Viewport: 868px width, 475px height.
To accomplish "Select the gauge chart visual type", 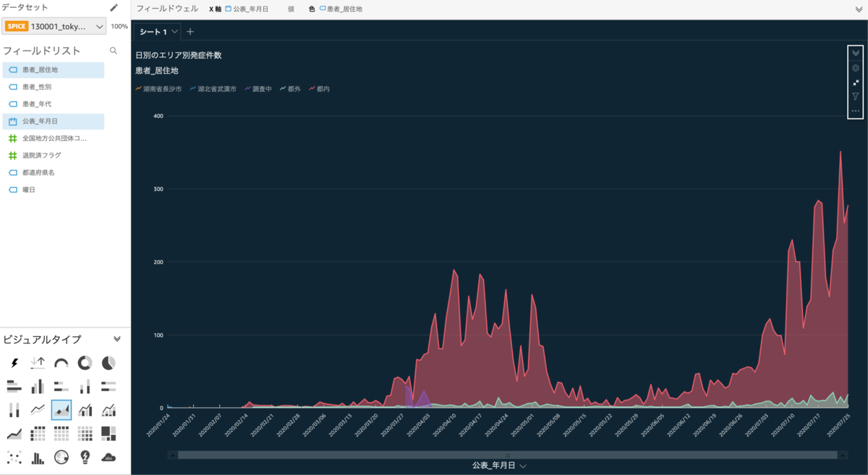I will pos(61,362).
